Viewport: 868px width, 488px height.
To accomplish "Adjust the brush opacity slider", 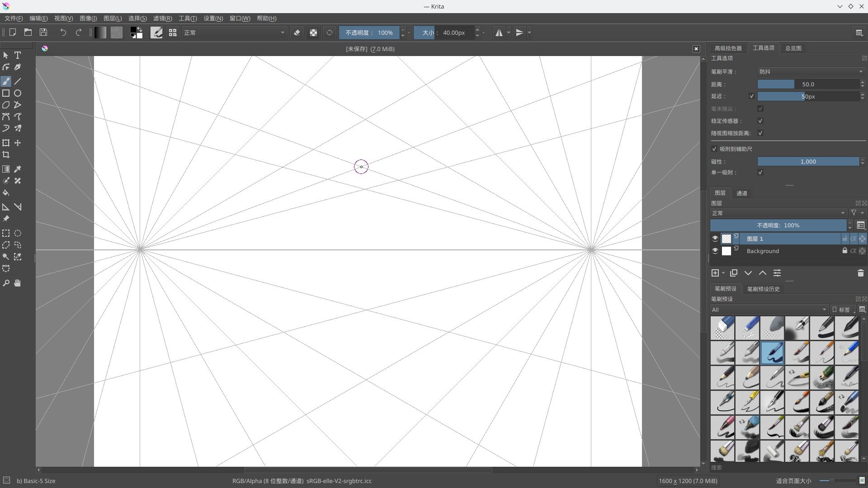I will 368,33.
